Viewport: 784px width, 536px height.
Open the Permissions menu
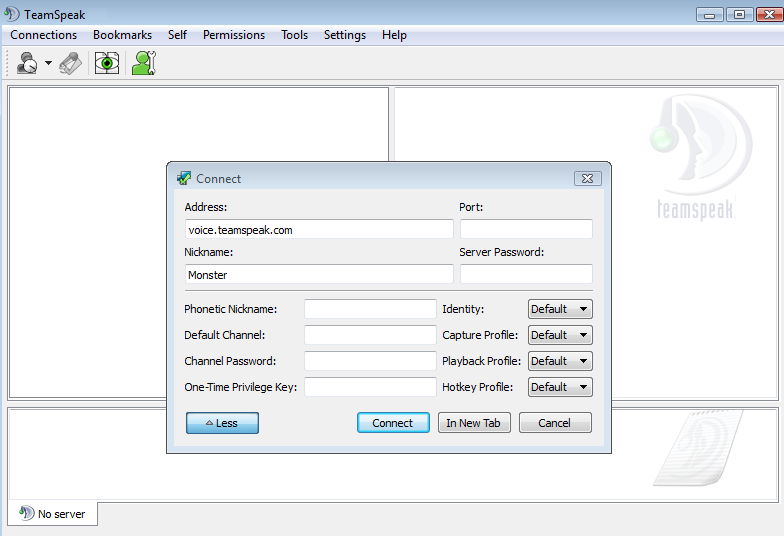pos(234,35)
